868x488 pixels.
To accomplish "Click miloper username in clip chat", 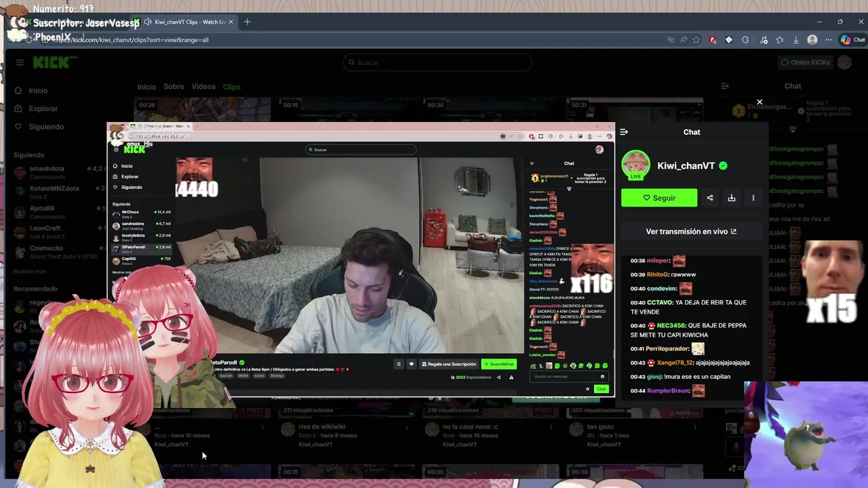I will point(658,261).
